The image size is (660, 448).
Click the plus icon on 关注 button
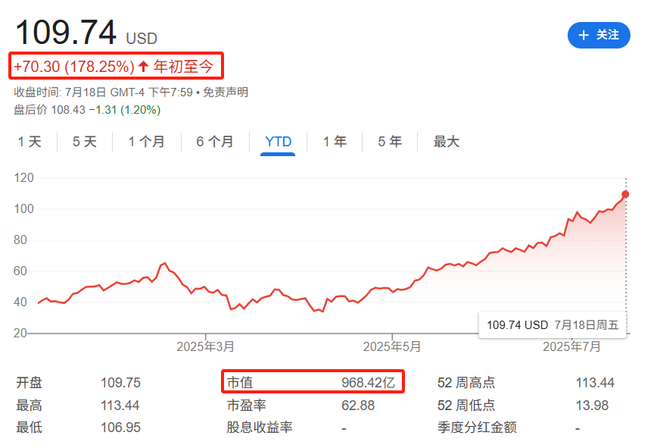click(x=584, y=35)
